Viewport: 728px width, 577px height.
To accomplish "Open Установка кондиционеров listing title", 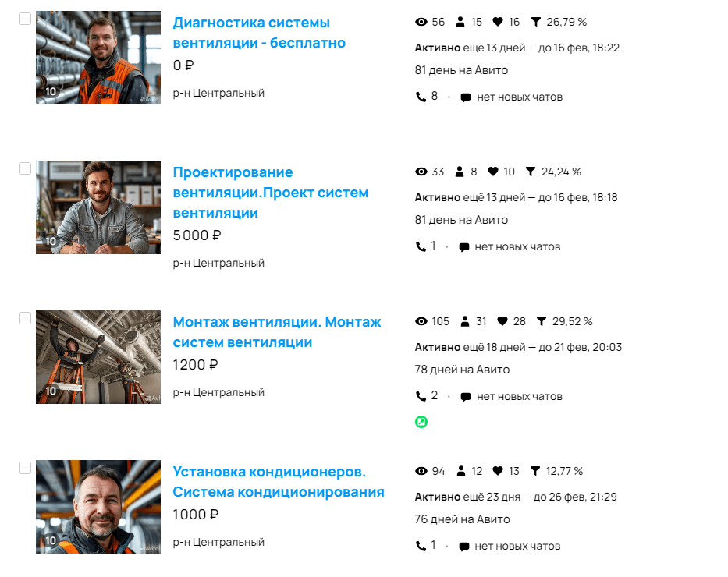I will click(279, 481).
